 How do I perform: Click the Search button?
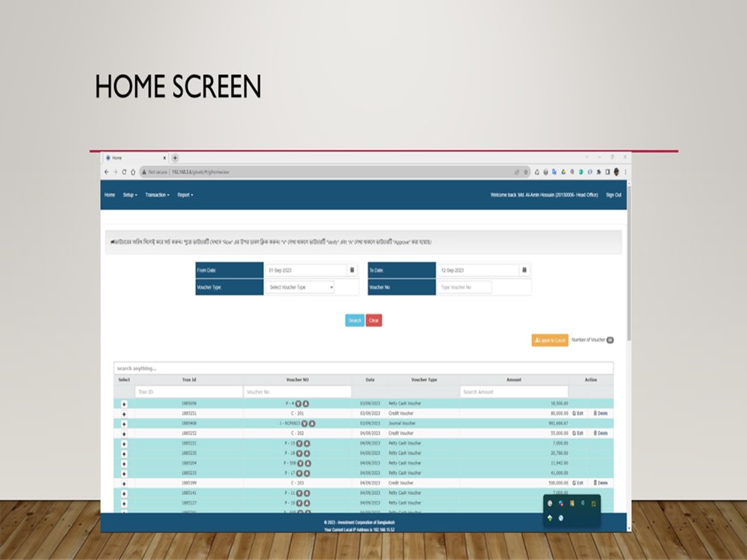pyautogui.click(x=355, y=320)
